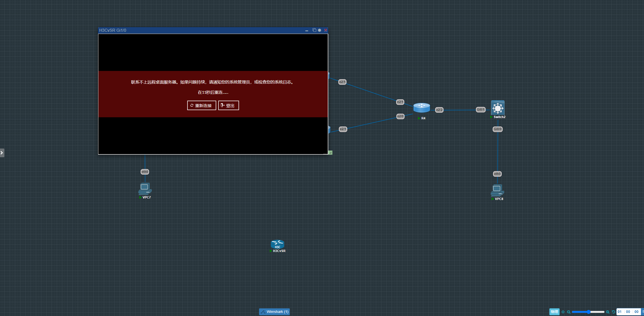Viewport: 644px width, 316px height.
Task: Adjust the zoom level slider
Action: (x=589, y=312)
